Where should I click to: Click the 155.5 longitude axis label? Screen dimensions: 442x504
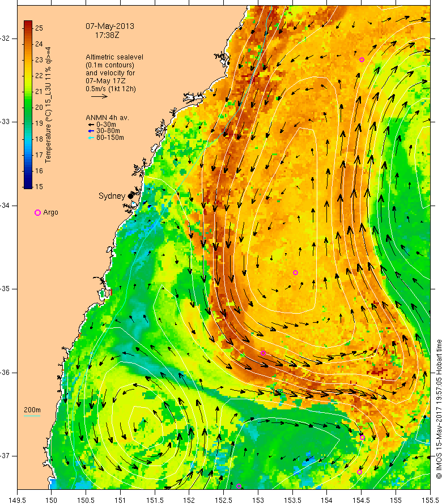[x=430, y=500]
